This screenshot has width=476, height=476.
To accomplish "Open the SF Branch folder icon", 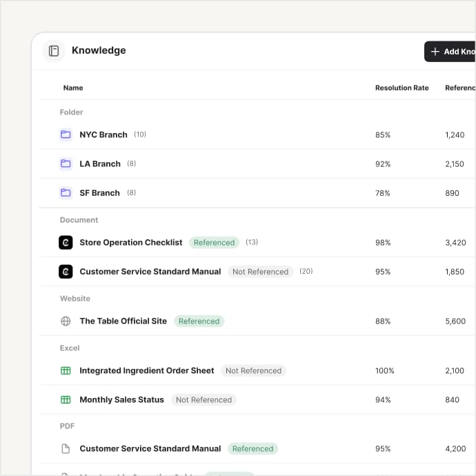I will (66, 192).
